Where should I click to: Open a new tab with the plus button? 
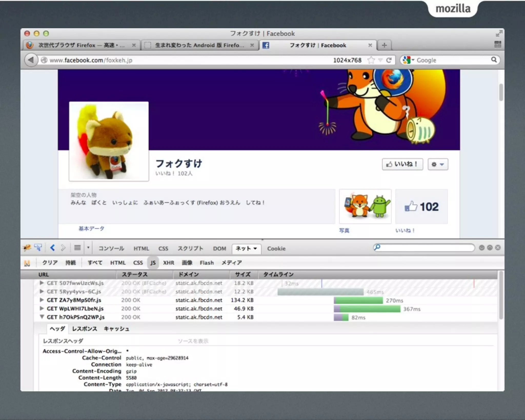(x=384, y=45)
